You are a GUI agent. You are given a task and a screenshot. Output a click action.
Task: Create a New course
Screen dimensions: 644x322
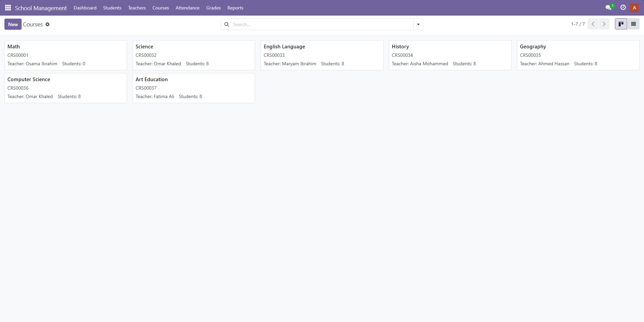click(13, 24)
